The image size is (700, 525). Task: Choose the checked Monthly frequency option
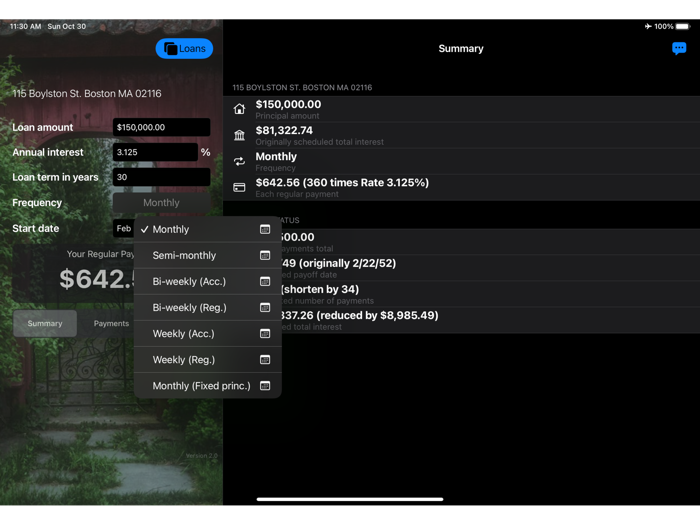(x=208, y=229)
